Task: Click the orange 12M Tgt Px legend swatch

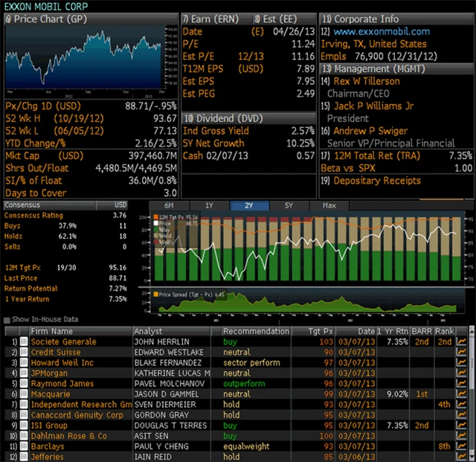Action: [155, 216]
